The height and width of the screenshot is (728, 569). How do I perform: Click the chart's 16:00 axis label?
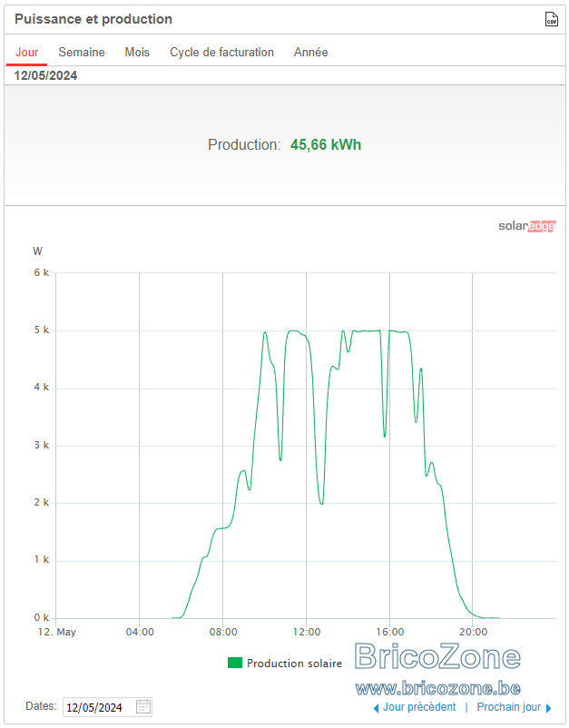(x=390, y=632)
